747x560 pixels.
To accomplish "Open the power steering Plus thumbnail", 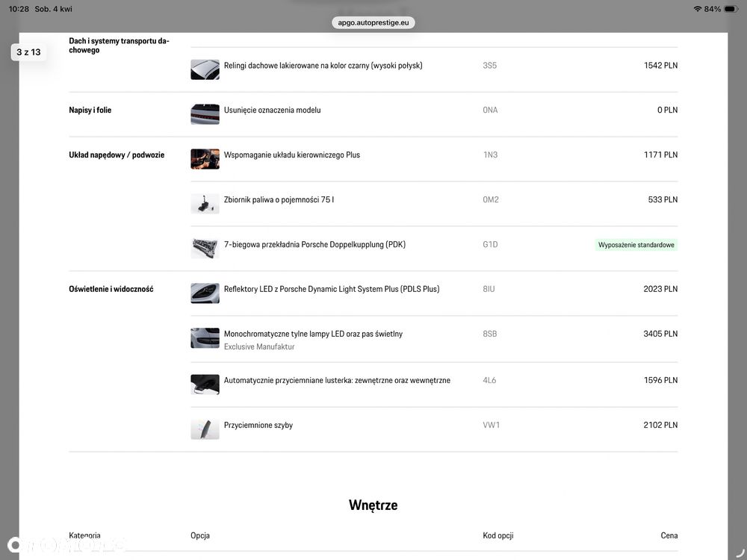I will point(205,159).
